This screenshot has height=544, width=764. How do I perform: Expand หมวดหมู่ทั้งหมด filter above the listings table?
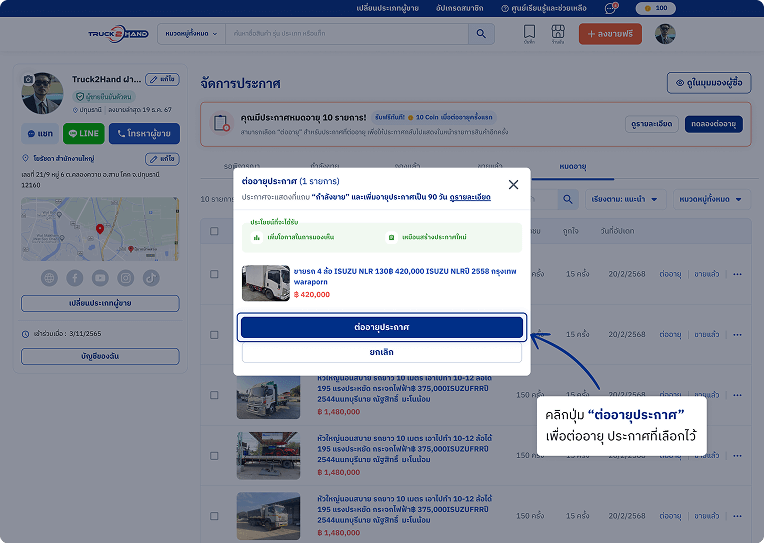pyautogui.click(x=715, y=199)
